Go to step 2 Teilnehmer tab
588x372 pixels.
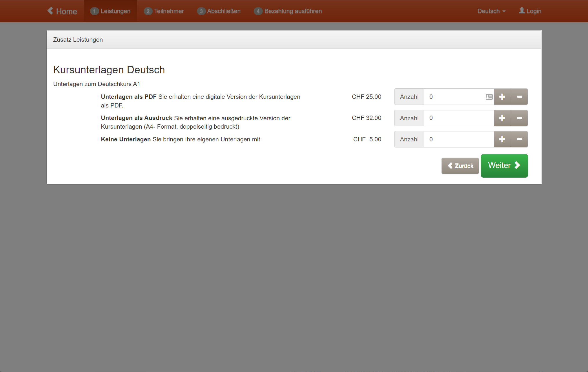[x=164, y=11]
